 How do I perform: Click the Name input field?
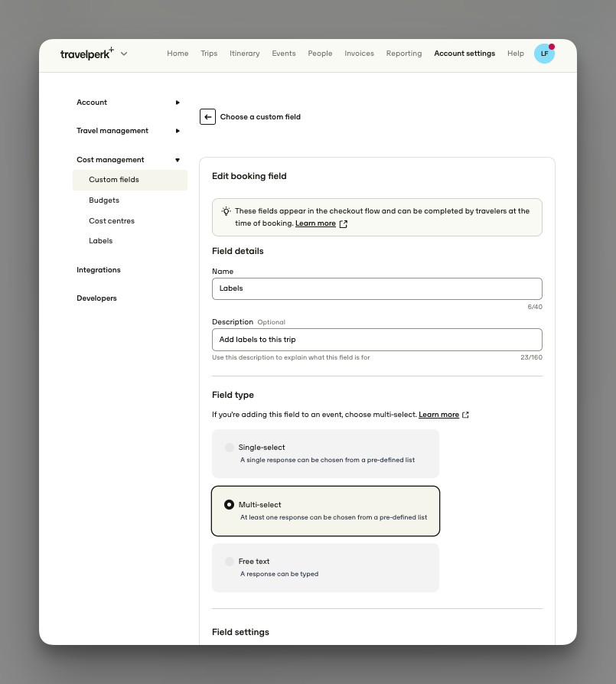pyautogui.click(x=376, y=288)
